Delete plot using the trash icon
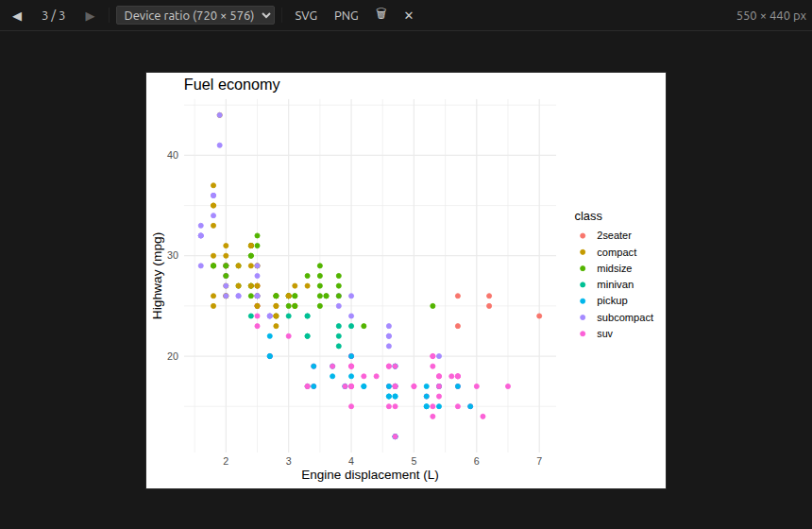This screenshot has width=812, height=529. (x=381, y=14)
